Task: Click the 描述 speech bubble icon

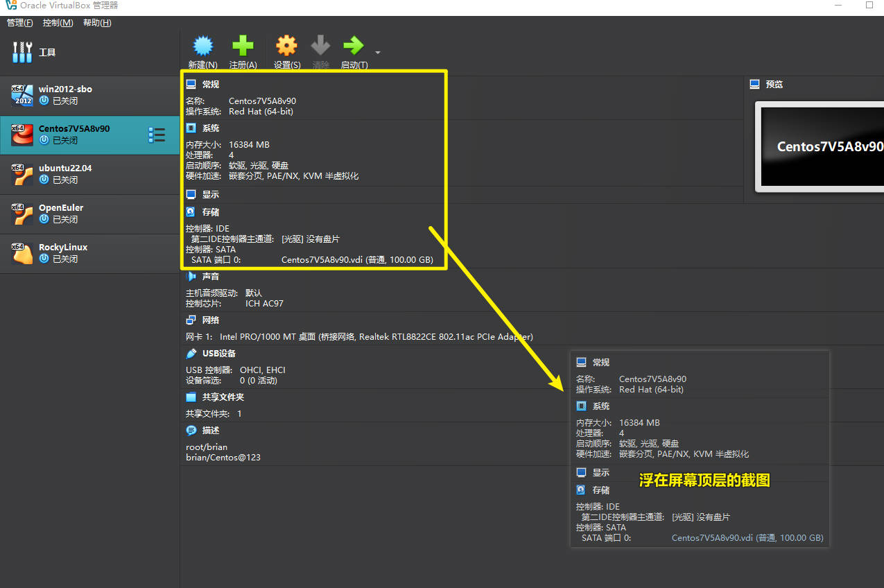Action: click(x=191, y=430)
